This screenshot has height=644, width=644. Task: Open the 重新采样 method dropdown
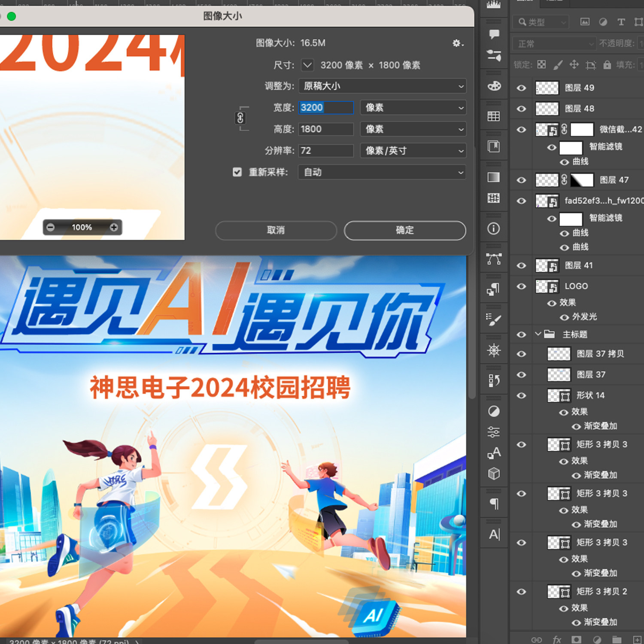tap(382, 172)
